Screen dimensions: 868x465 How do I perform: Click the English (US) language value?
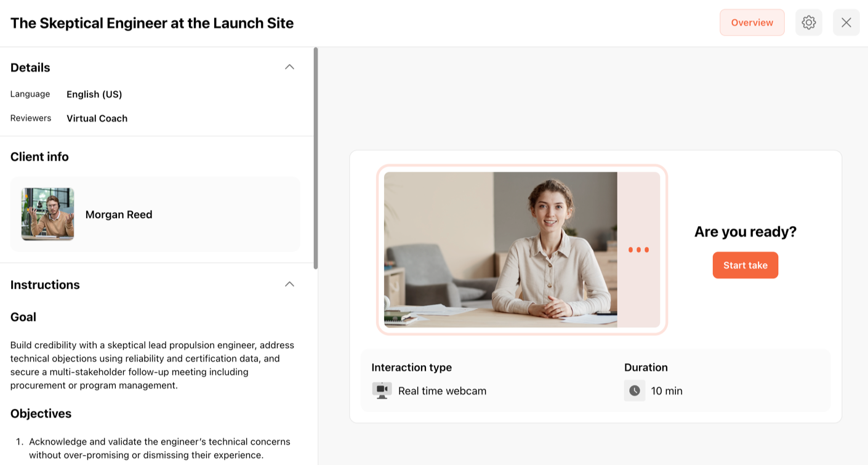[94, 94]
